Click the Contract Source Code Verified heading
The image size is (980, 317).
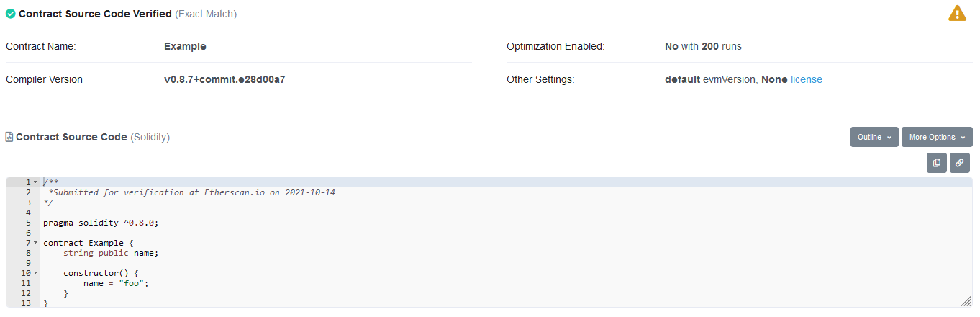click(x=95, y=14)
